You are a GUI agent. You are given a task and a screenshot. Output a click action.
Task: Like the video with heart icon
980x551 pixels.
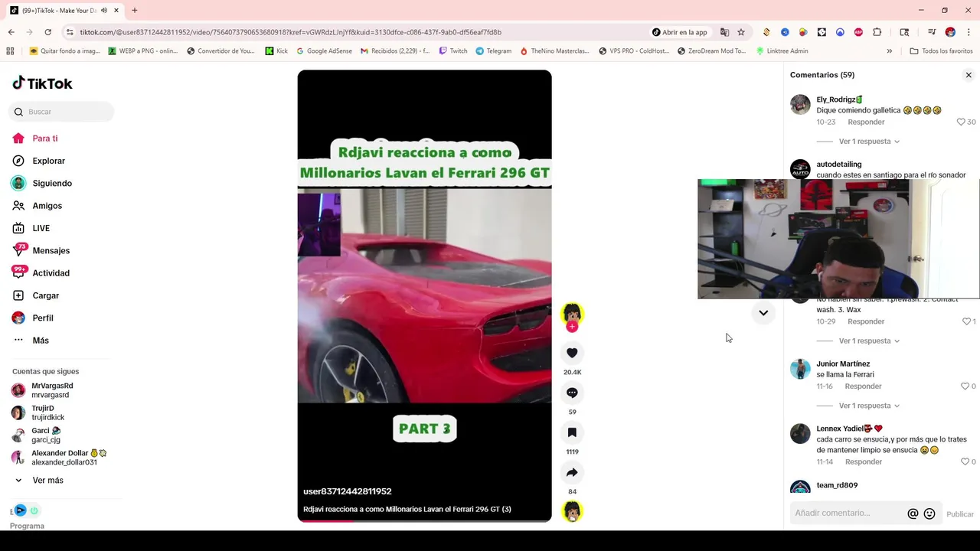pyautogui.click(x=572, y=353)
